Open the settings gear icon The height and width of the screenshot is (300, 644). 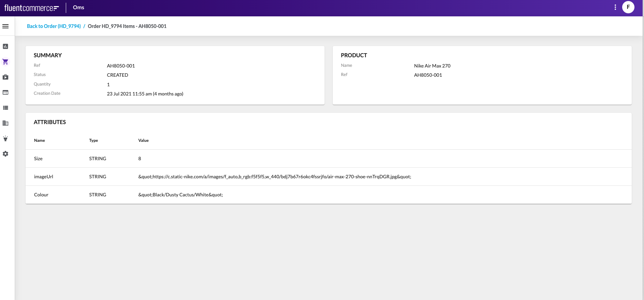pos(5,154)
